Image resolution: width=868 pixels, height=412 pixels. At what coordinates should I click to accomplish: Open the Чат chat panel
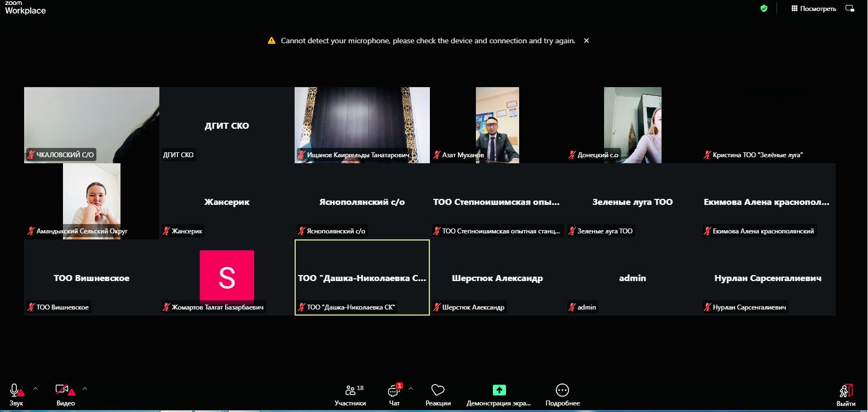(394, 394)
